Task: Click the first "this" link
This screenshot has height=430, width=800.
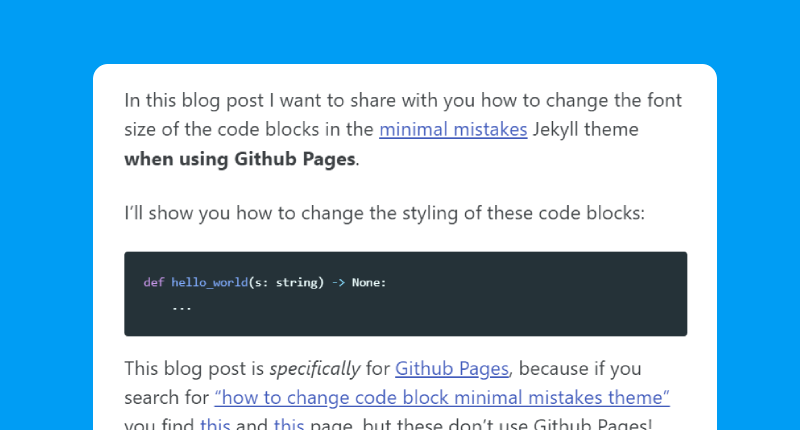Action: [215, 424]
